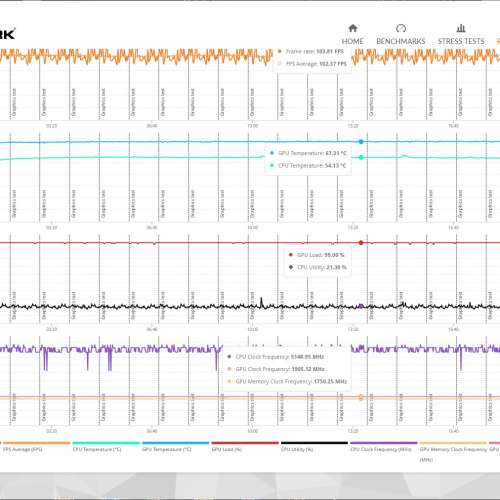Click the GPU Clock Frequency tooltip reading
The image size is (500, 500).
click(x=280, y=369)
